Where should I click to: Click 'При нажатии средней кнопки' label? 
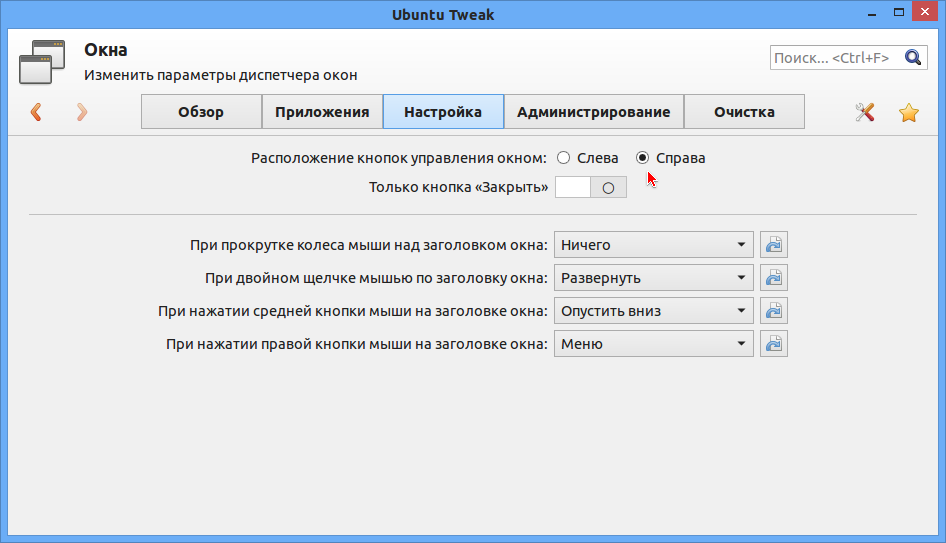(353, 311)
